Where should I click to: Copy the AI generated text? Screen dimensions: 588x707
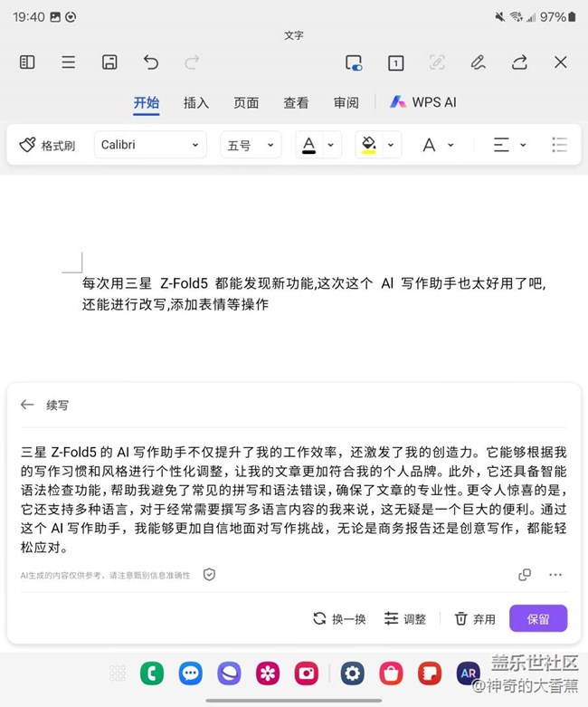pyautogui.click(x=525, y=575)
